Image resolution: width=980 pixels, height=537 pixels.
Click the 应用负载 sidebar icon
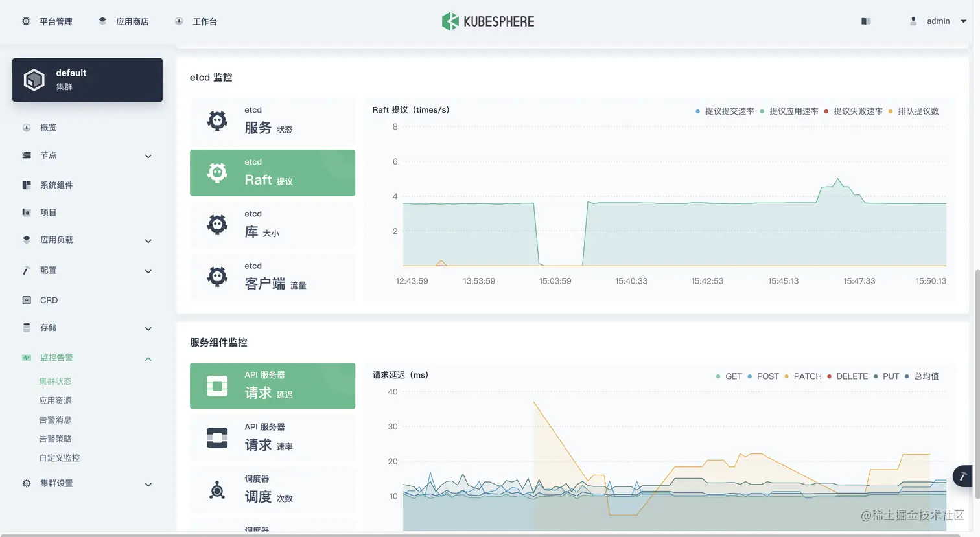(27, 240)
